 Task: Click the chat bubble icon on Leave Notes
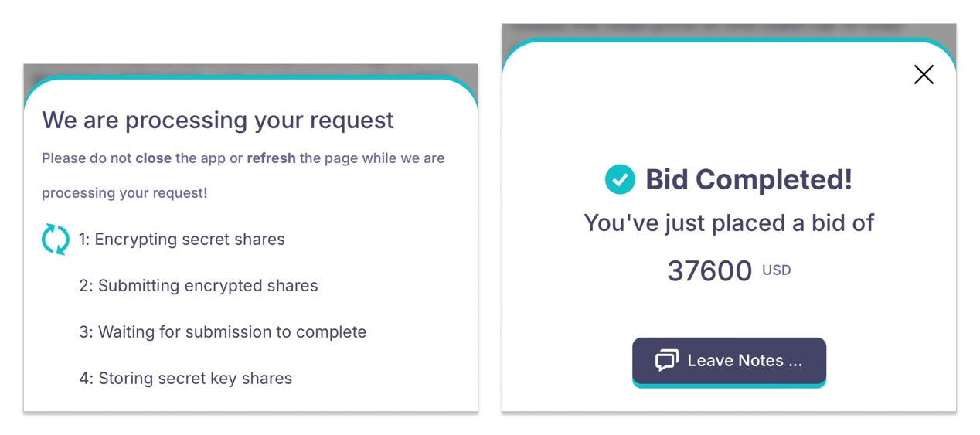(666, 361)
